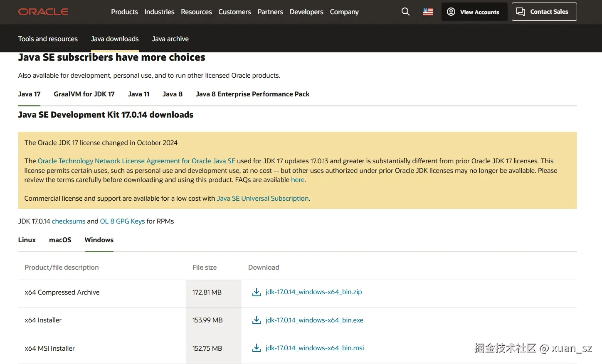Click 'Java SE Development Kit 17.0.14 downloads' heading

[x=106, y=115]
